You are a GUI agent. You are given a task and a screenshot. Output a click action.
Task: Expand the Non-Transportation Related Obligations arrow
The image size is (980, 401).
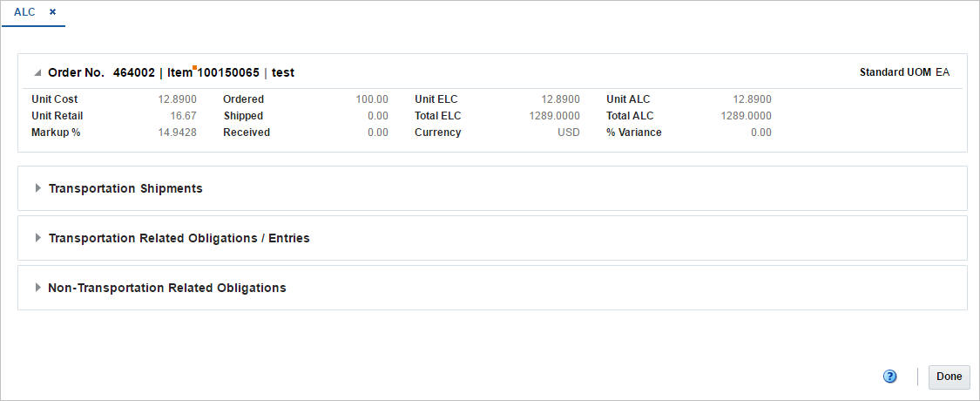point(38,288)
